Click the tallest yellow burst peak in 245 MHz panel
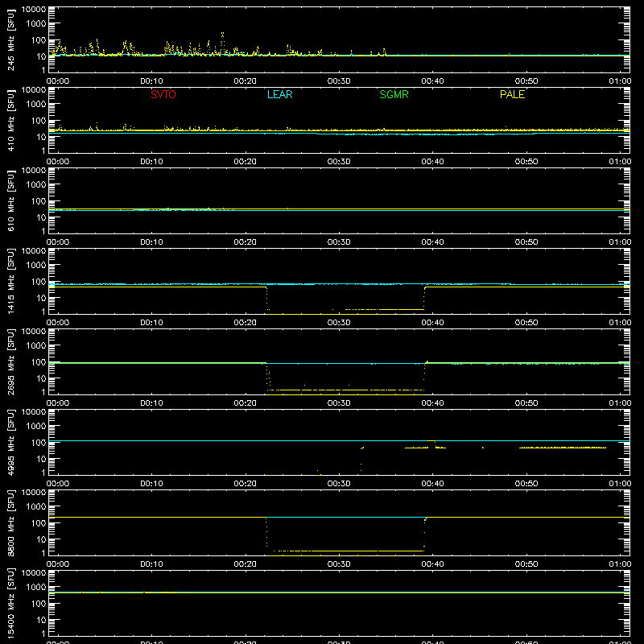This screenshot has width=644, height=644. 223,35
